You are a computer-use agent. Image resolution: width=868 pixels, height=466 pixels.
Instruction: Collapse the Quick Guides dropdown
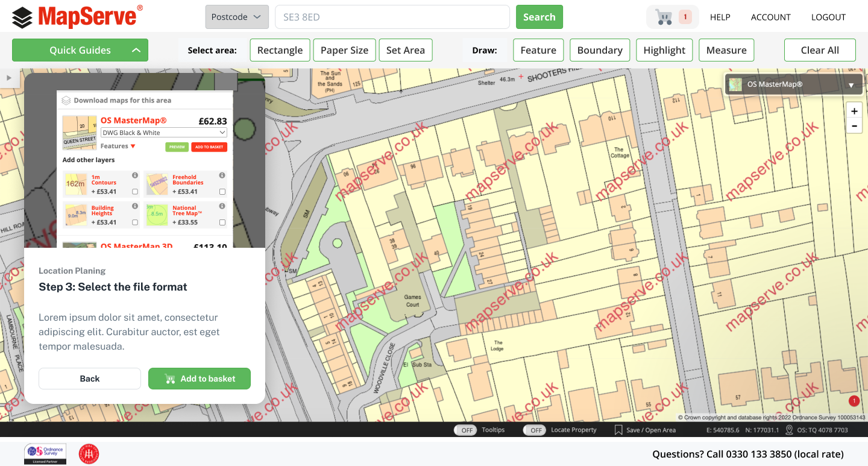pos(80,50)
